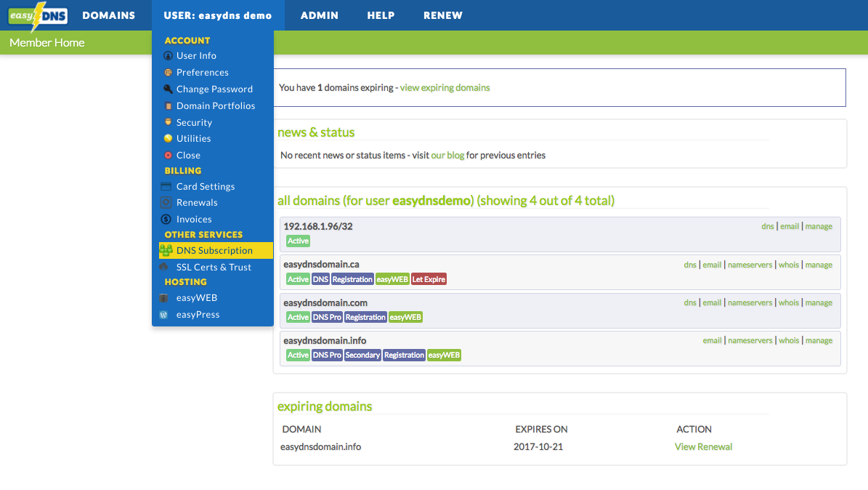The image size is (868, 490).
Task: Click the view expiring domains link
Action: click(x=445, y=87)
